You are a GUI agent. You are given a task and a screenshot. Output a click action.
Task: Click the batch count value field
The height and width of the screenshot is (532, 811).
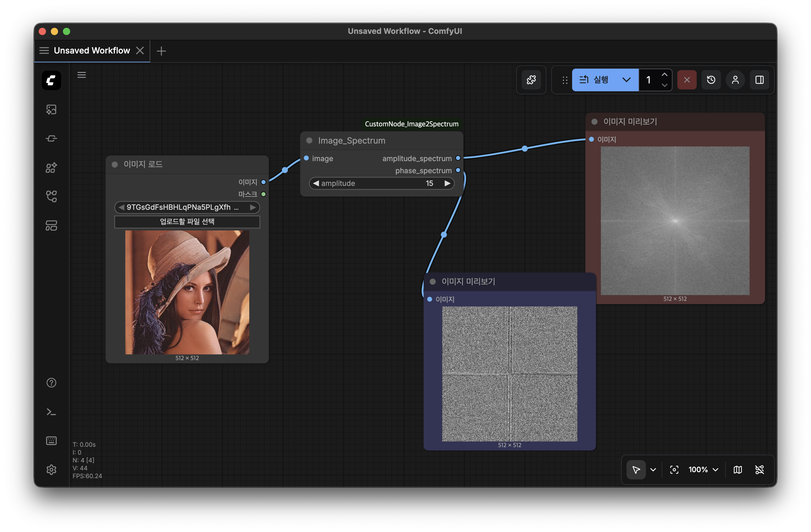coord(649,80)
